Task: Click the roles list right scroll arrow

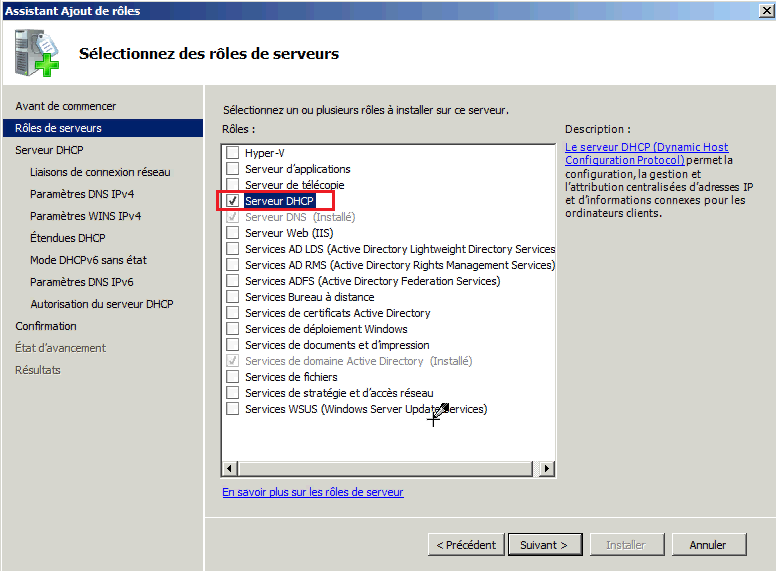Action: 546,468
